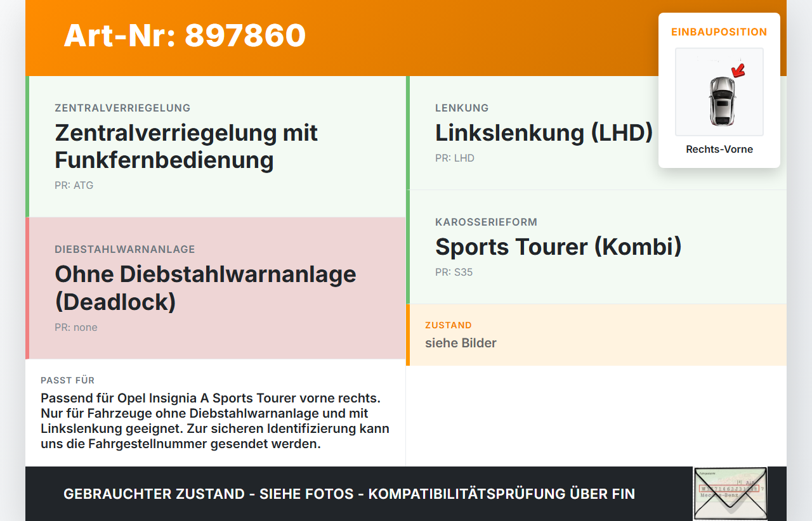
Task: Click the KAROSSERIEFORM label
Action: click(x=486, y=222)
